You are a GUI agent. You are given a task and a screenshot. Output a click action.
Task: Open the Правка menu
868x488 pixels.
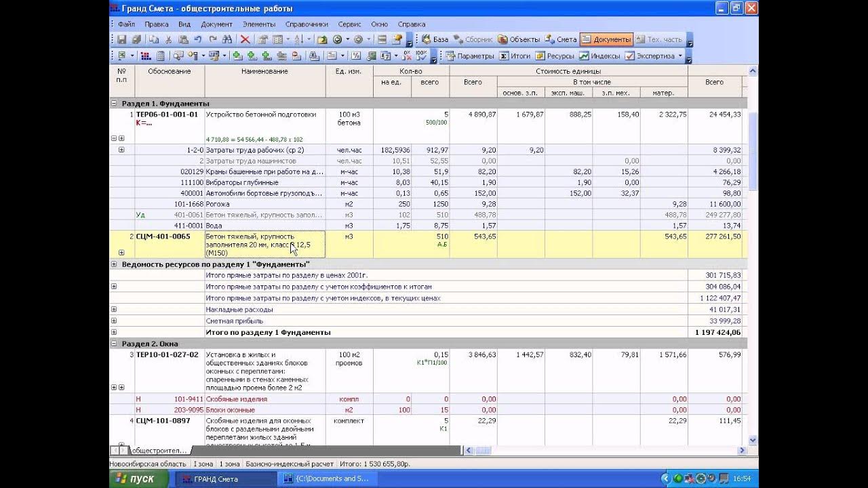click(157, 24)
